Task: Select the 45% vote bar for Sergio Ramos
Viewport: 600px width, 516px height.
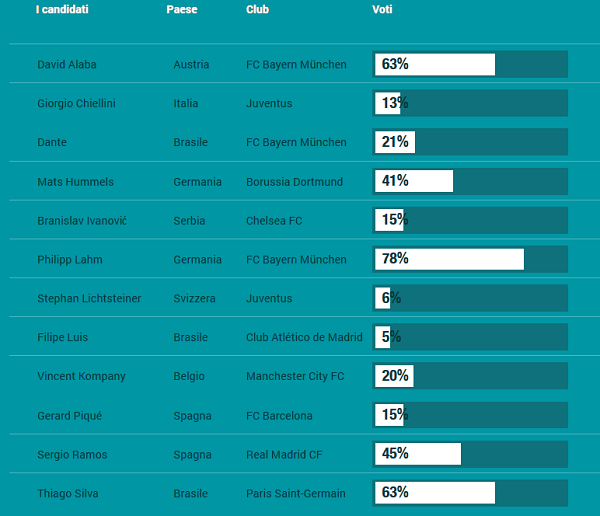Action: click(x=470, y=454)
